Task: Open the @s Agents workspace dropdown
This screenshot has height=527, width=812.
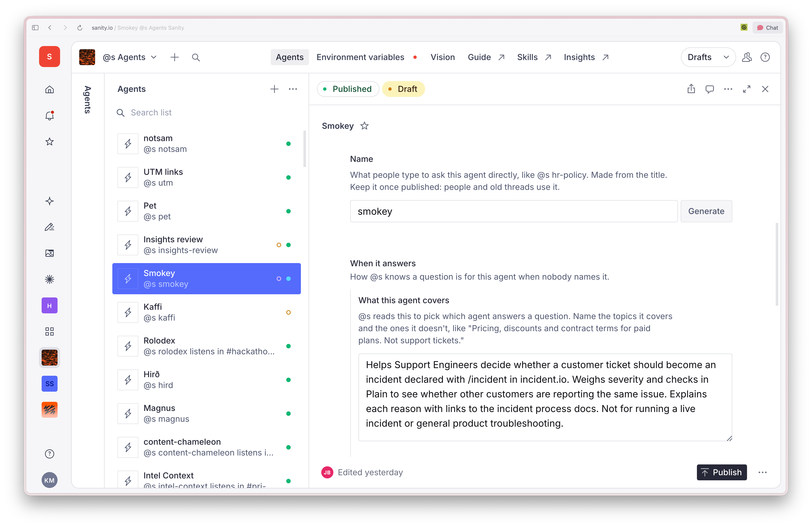Action: click(130, 57)
